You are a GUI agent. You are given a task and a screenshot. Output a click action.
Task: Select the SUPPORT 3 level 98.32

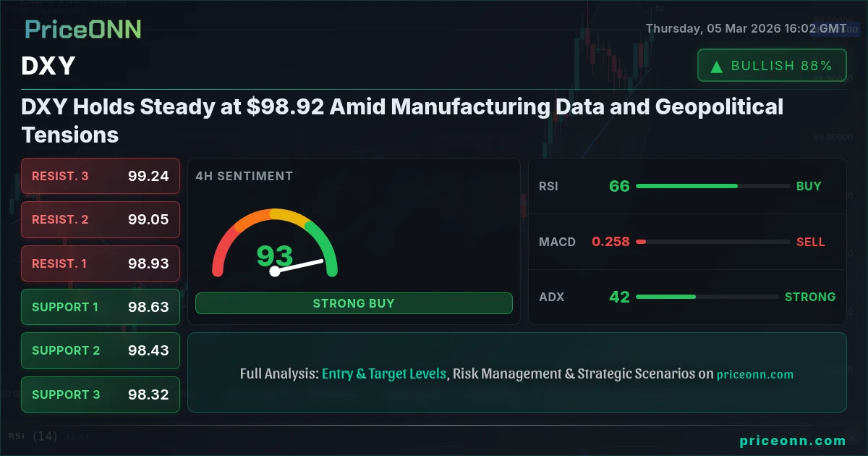pos(101,394)
